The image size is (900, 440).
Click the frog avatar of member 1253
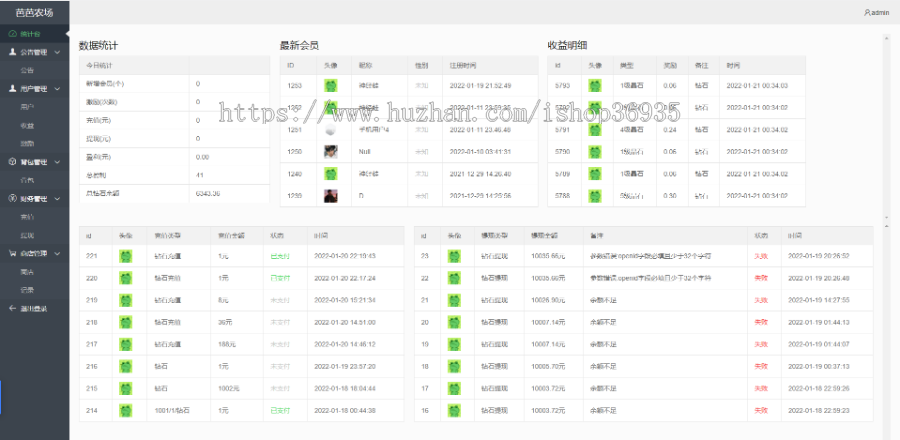pyautogui.click(x=331, y=86)
